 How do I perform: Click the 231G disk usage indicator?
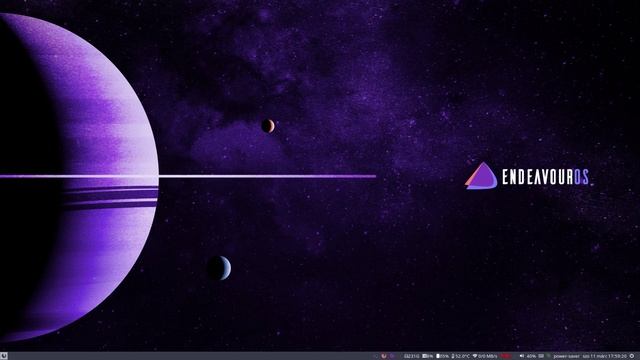[412, 356]
